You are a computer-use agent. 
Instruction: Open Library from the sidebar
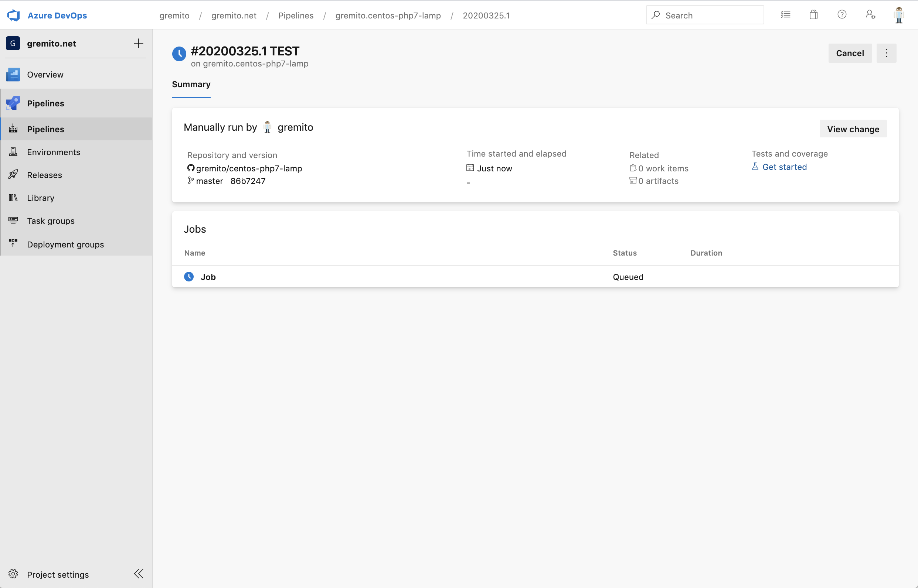point(41,198)
